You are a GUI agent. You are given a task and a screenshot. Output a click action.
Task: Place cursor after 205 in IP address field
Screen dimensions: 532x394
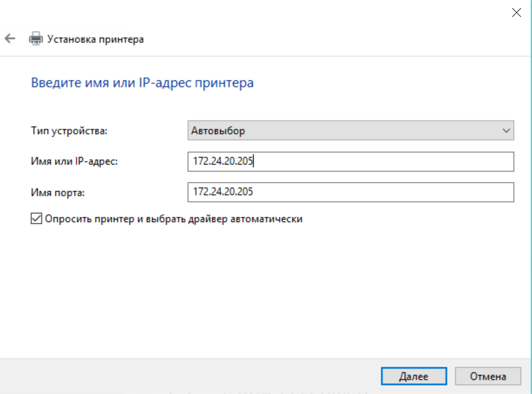[254, 162]
